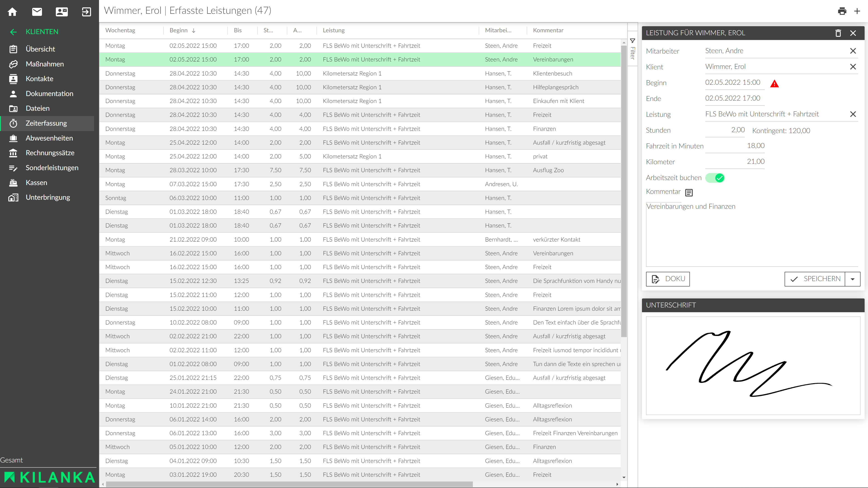The image size is (868, 488).
Task: Click the logout arrow icon
Action: click(x=86, y=12)
